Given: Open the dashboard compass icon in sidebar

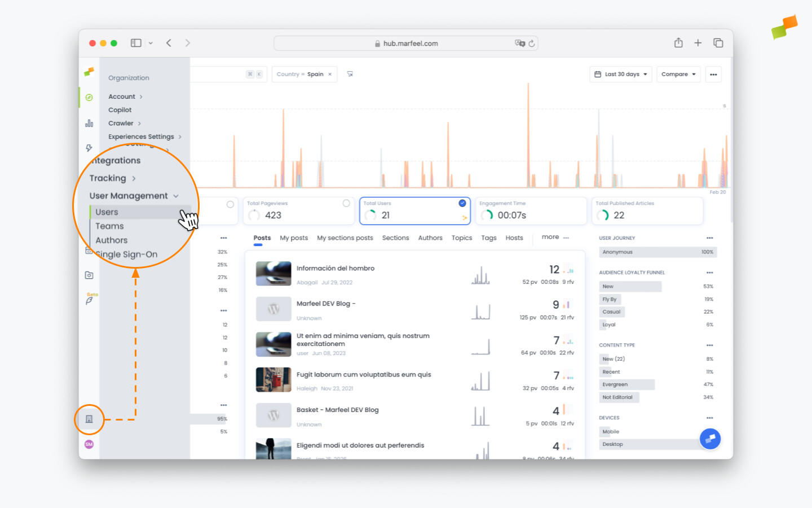Looking at the screenshot, I should click(x=89, y=97).
